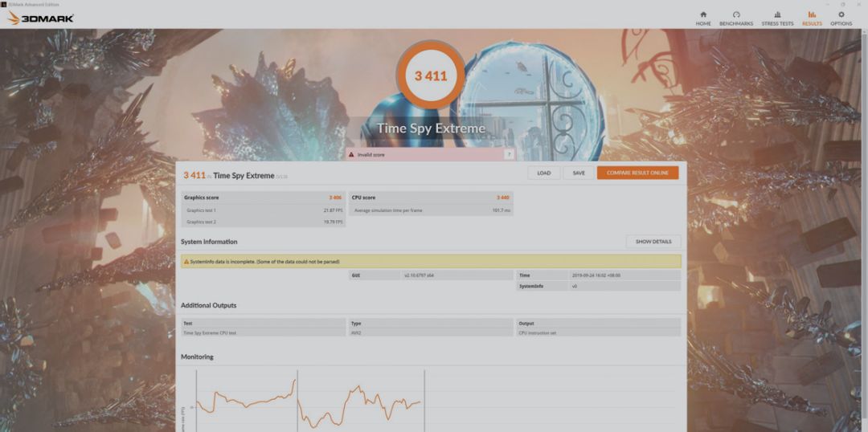Viewport: 868px width, 432px height.
Task: Close the 3DMark window
Action: pos(858,4)
